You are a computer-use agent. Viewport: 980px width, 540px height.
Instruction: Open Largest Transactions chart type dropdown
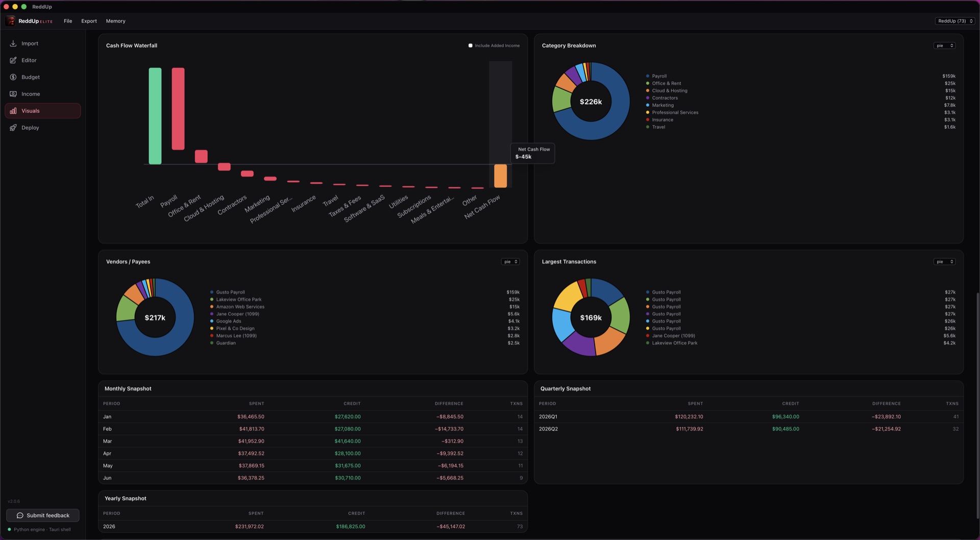point(944,262)
